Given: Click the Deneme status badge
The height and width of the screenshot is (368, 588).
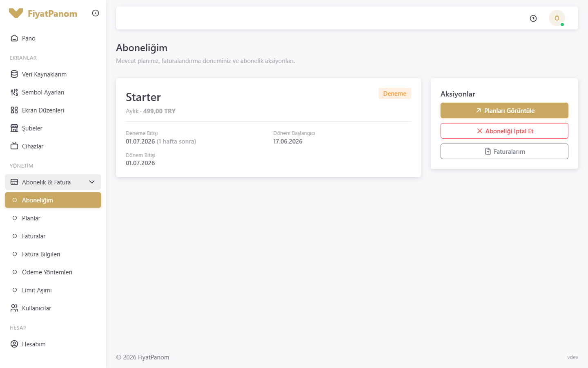Looking at the screenshot, I should [x=395, y=93].
